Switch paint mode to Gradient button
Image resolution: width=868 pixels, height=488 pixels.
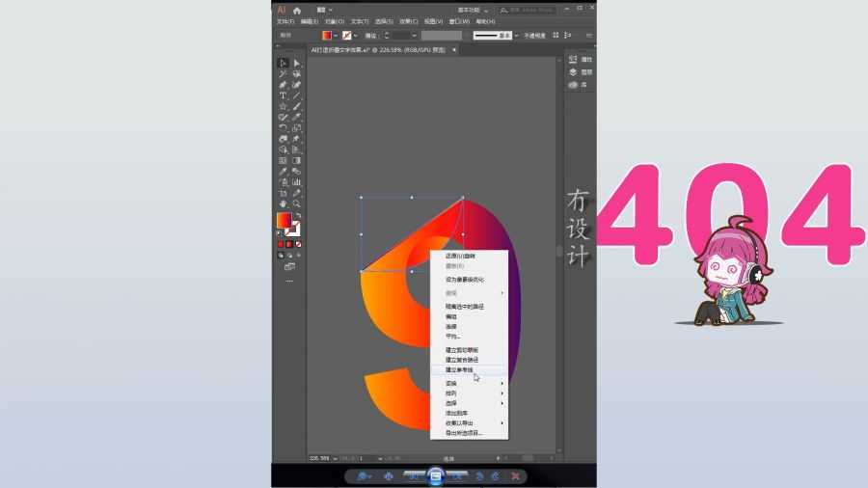pyautogui.click(x=289, y=244)
